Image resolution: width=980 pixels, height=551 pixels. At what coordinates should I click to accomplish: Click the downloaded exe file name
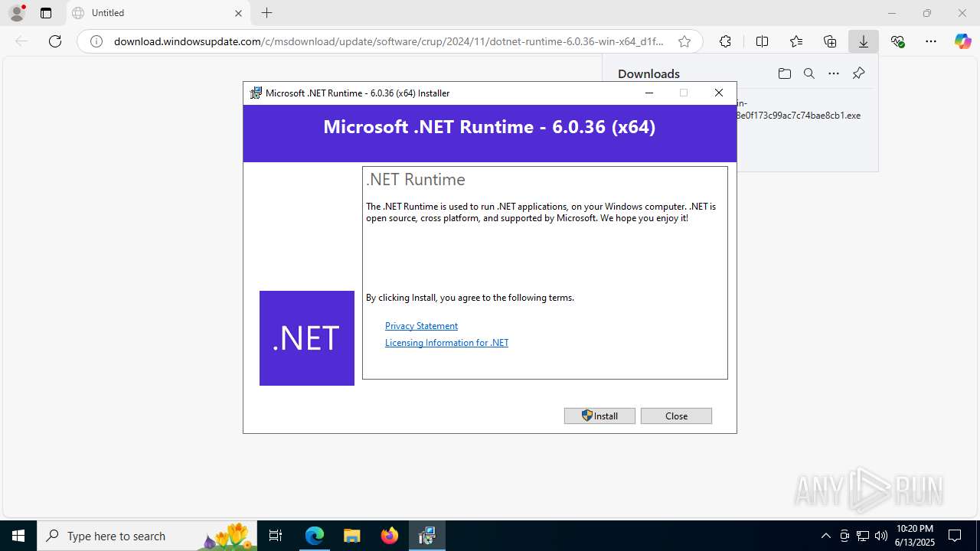799,109
